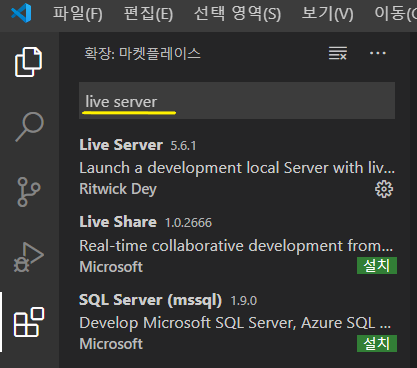Focus the extension search field

pos(237,100)
